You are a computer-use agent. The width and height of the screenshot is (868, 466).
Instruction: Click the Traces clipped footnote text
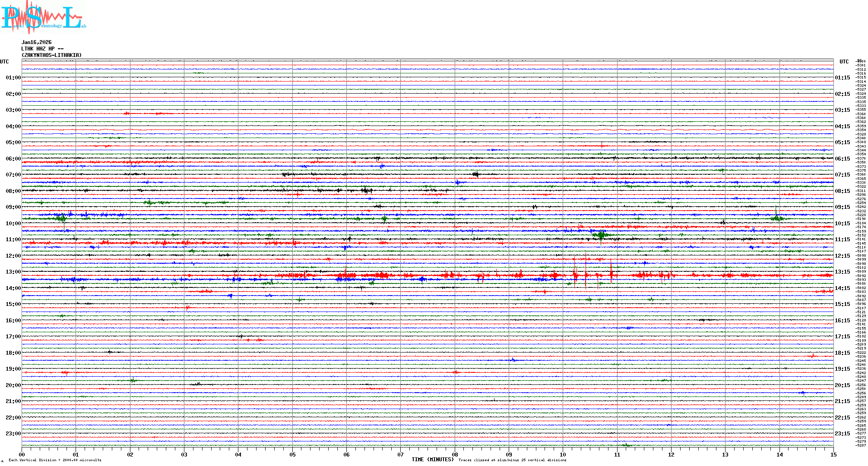click(x=512, y=460)
